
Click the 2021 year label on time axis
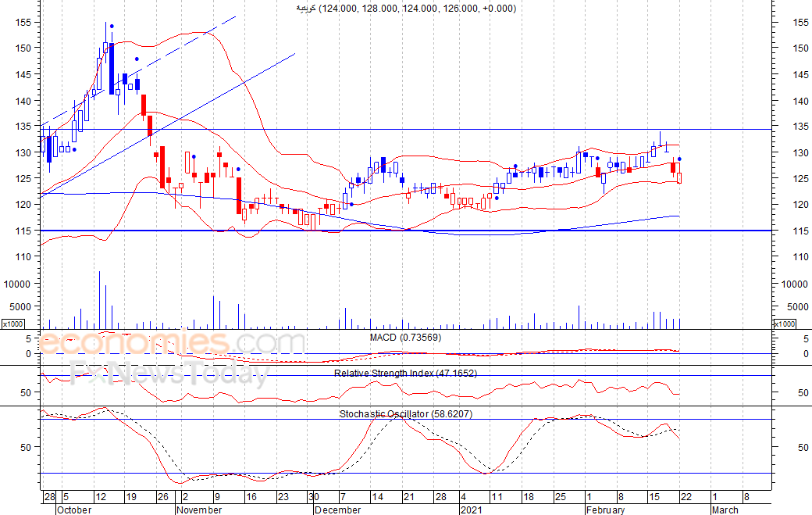coord(472,510)
